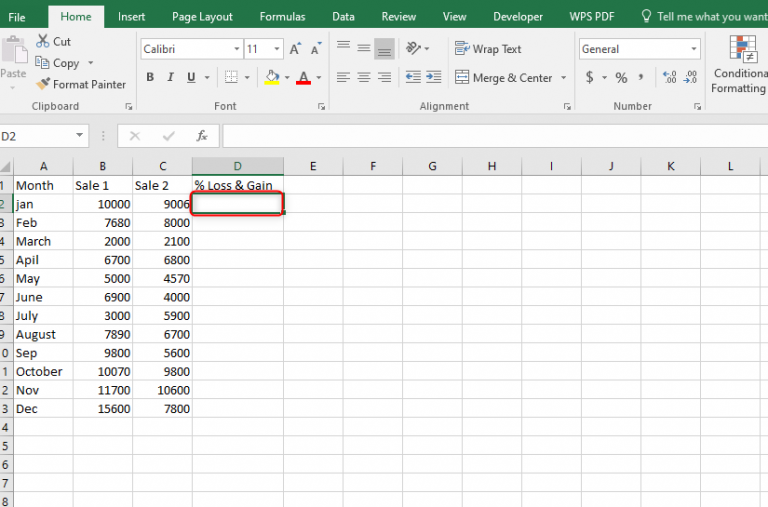The image size is (768, 507).
Task: Click Tell me what you want box
Action: coord(704,17)
